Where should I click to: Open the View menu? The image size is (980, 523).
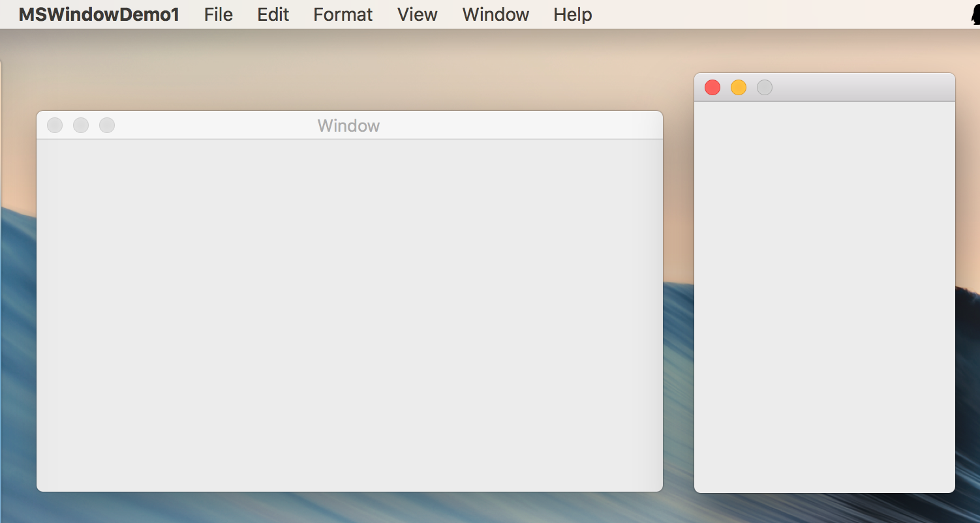click(x=417, y=14)
